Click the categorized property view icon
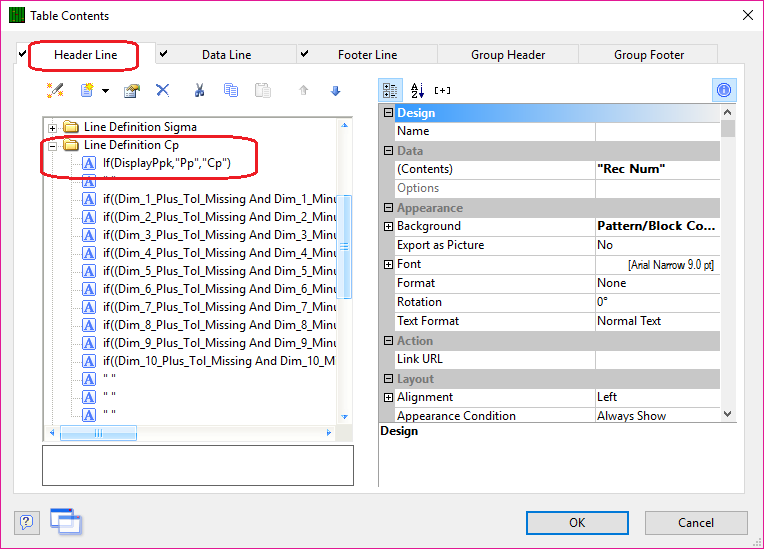This screenshot has width=764, height=549. [x=390, y=90]
